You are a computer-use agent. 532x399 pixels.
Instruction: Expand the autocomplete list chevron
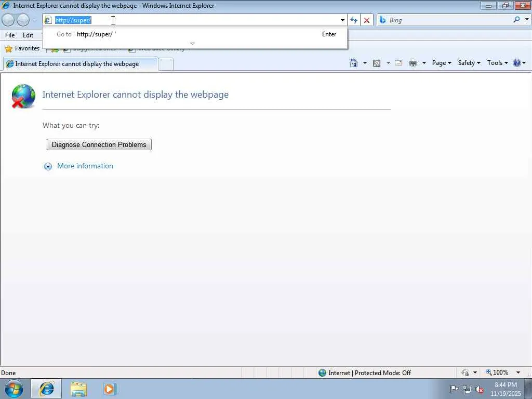(192, 44)
